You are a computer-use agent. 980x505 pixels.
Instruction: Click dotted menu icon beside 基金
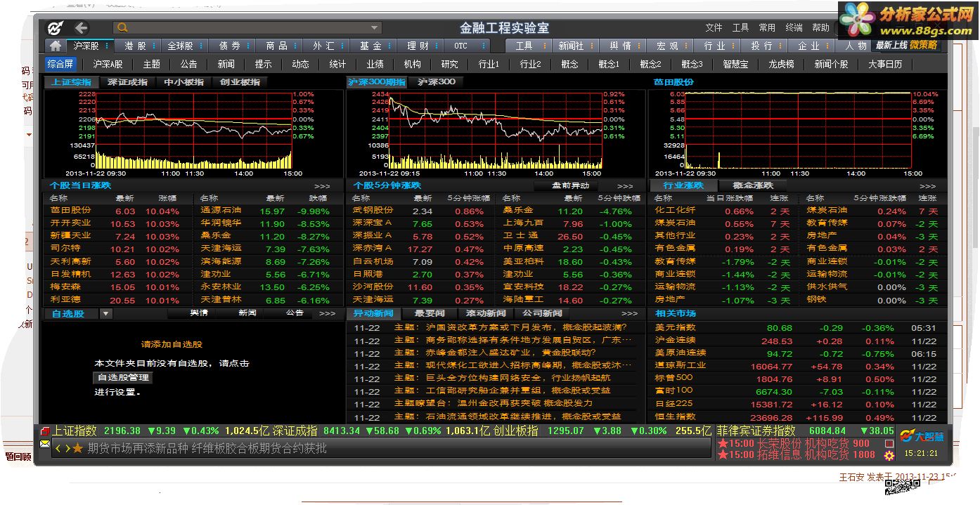[390, 46]
